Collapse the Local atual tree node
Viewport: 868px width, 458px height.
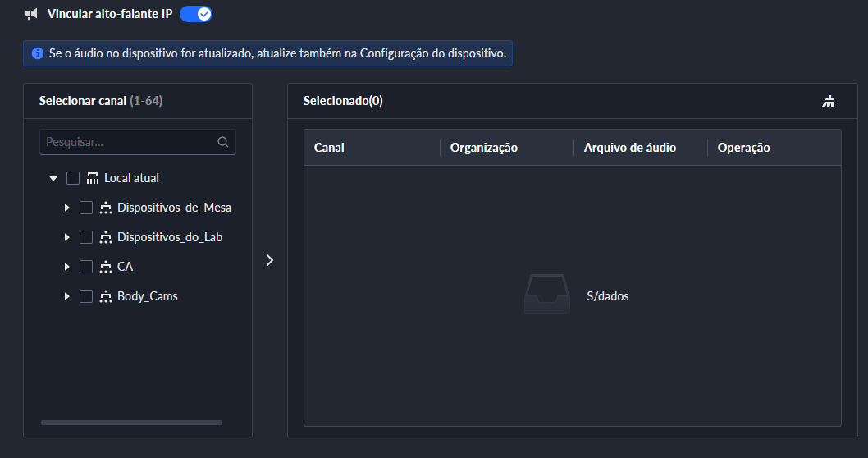(x=53, y=178)
